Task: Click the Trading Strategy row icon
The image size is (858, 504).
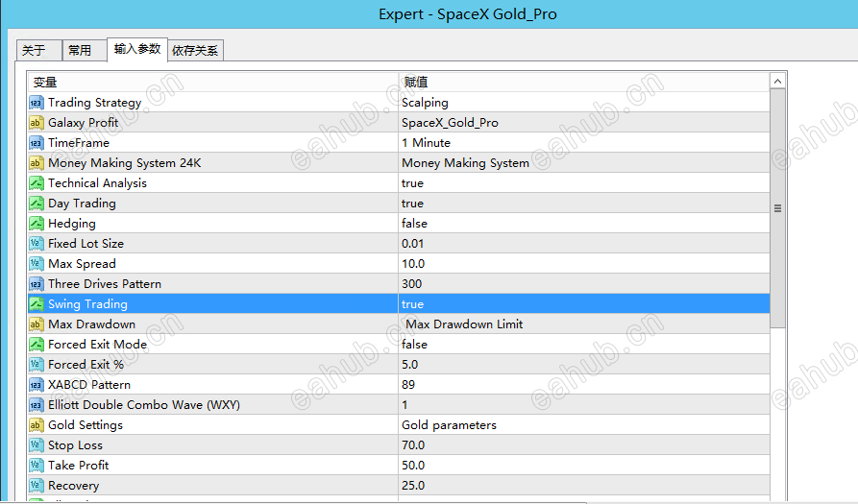Action: (x=37, y=103)
